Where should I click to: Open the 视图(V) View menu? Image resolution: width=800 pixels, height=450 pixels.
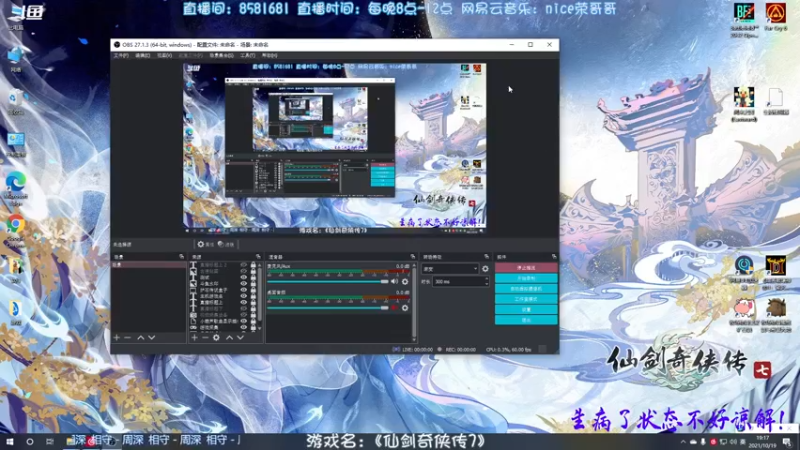[164, 55]
